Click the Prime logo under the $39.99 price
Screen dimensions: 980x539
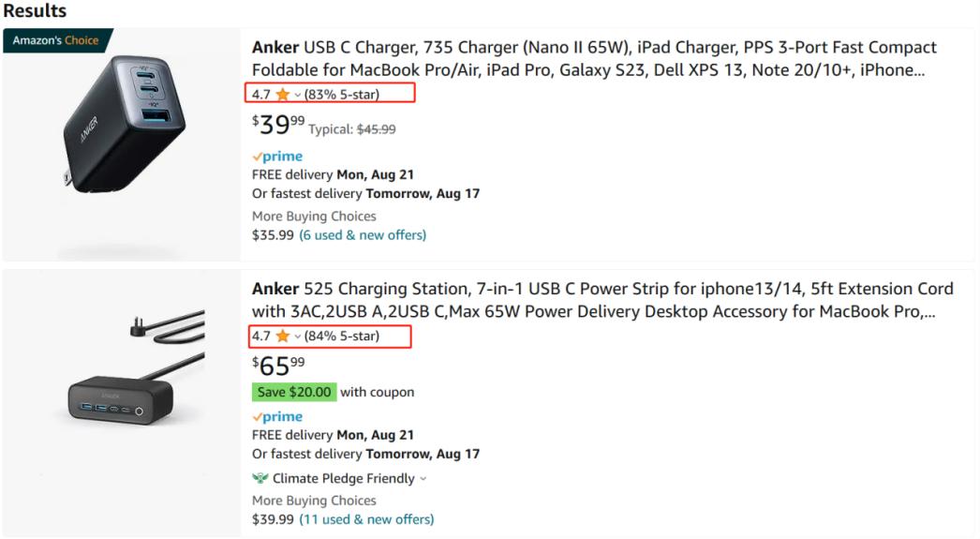coord(277,157)
